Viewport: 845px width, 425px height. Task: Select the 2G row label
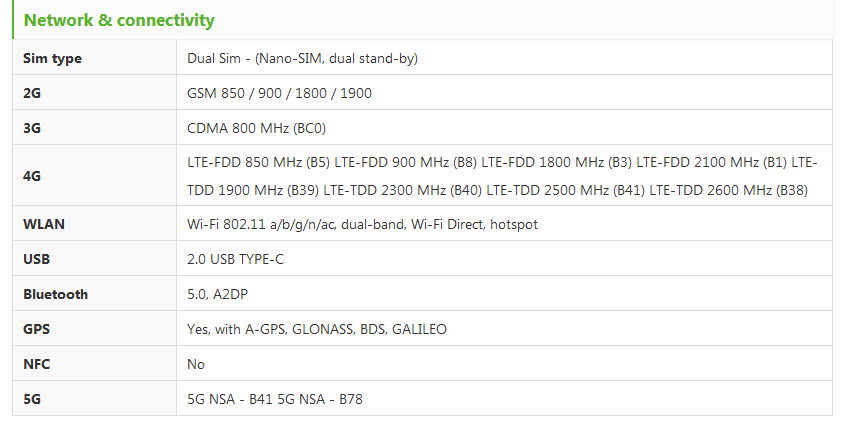[32, 93]
